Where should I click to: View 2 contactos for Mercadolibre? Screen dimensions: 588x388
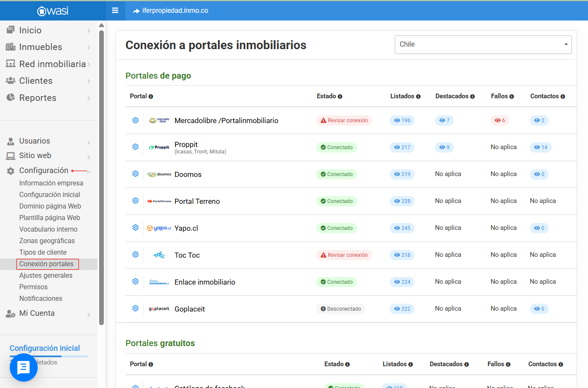(x=539, y=121)
